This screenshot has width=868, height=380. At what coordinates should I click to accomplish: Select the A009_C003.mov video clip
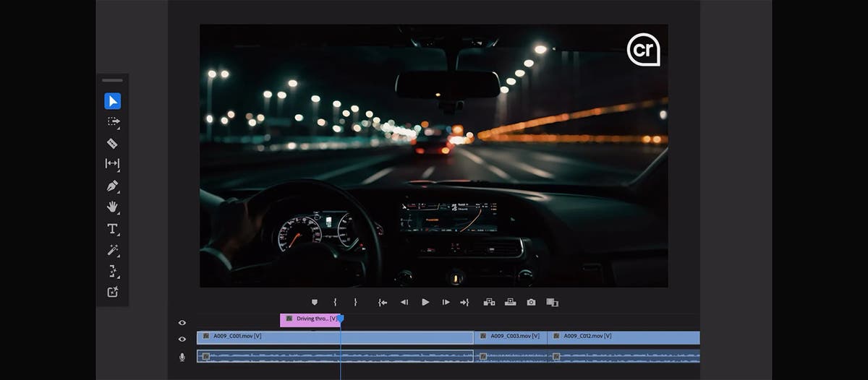(x=510, y=337)
